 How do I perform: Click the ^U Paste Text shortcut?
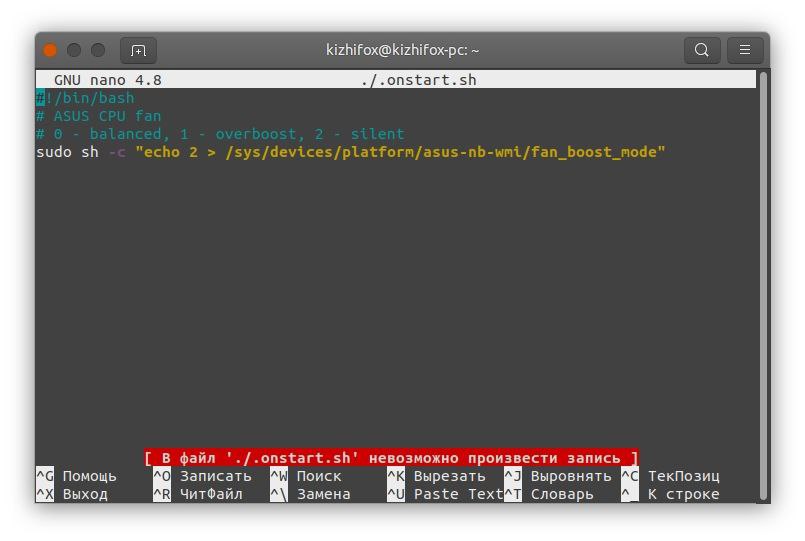[x=445, y=494]
